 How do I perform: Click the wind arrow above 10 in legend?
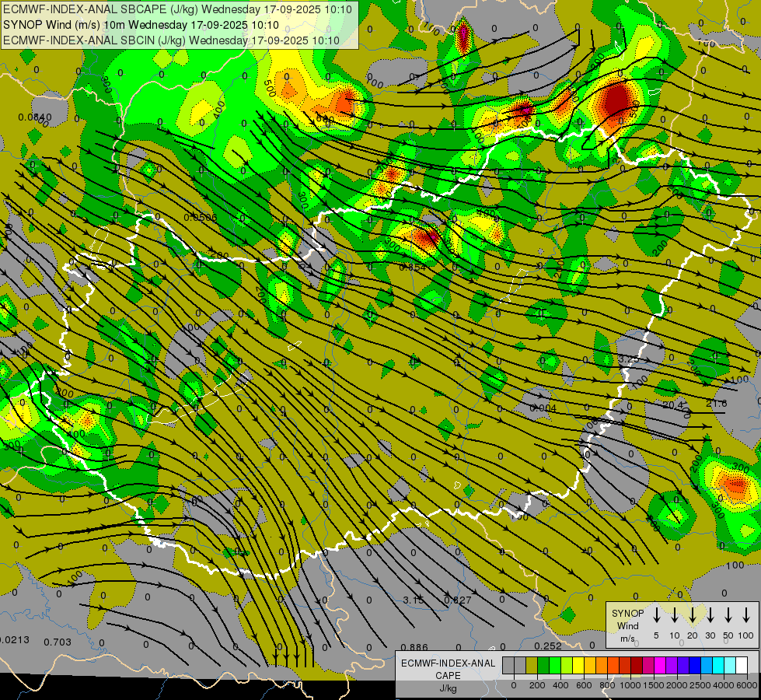(x=674, y=615)
